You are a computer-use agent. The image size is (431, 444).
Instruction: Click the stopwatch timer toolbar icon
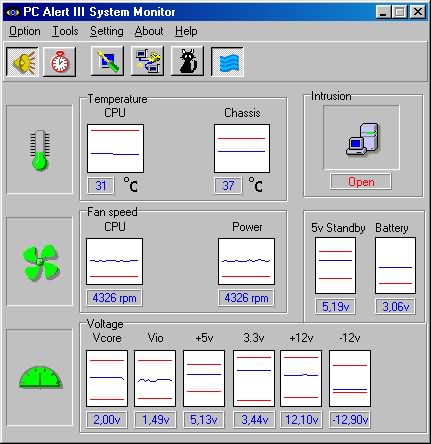point(60,62)
